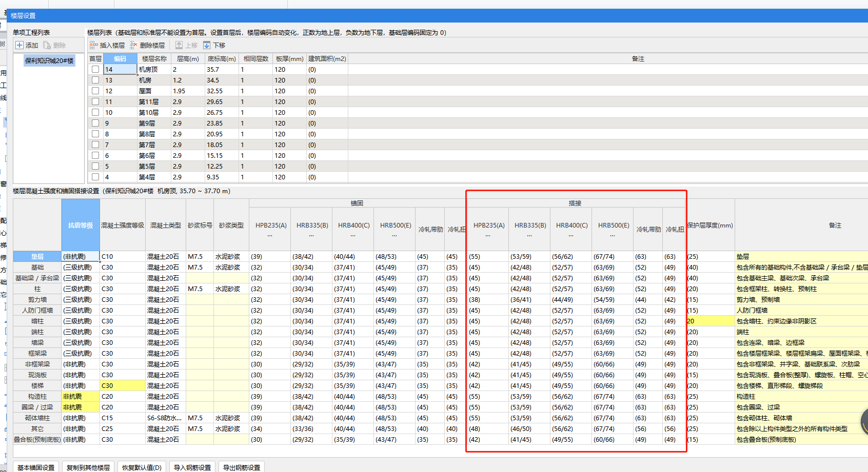Open HRB500(E) lap column ellipsis
Screen dimensions: 868x472
point(613,236)
